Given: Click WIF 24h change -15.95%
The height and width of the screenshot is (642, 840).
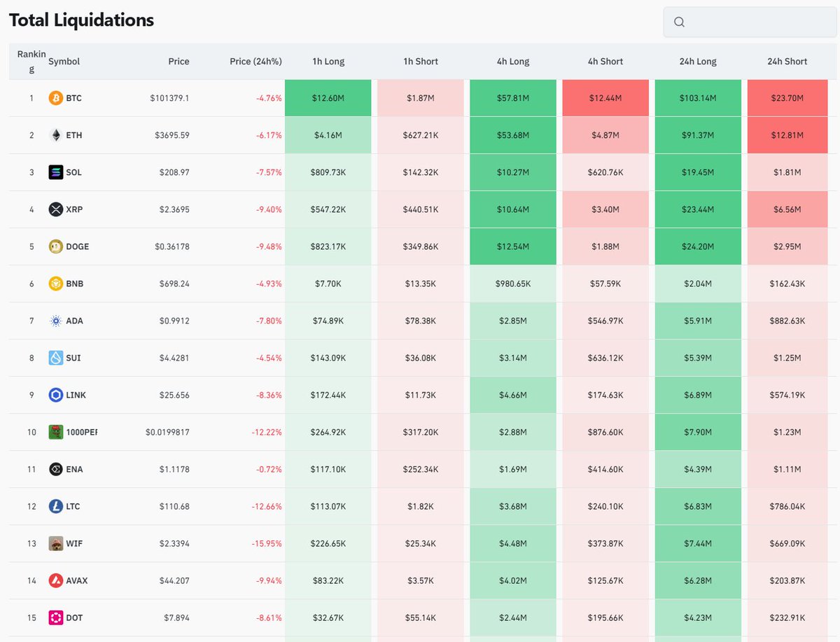Looking at the screenshot, I should (x=267, y=543).
